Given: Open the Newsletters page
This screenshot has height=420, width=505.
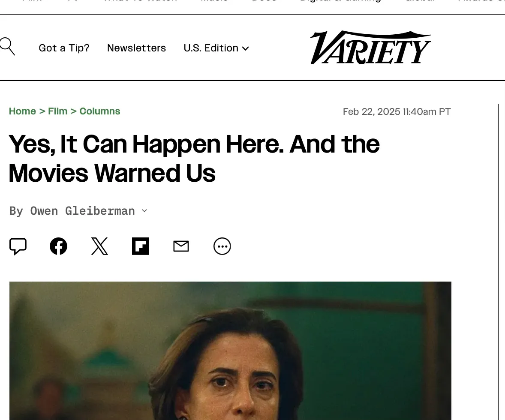Looking at the screenshot, I should (x=137, y=48).
